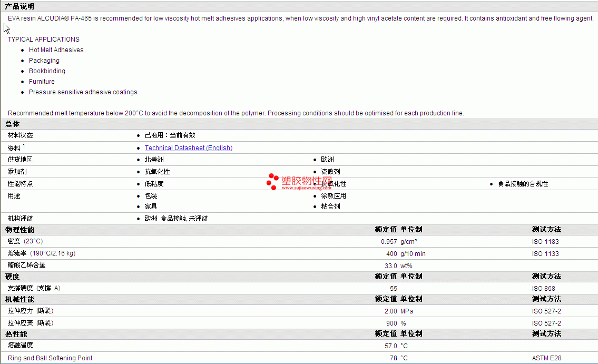This screenshot has width=598, height=364.
Task: Click the 资料 row label
Action: click(14, 148)
